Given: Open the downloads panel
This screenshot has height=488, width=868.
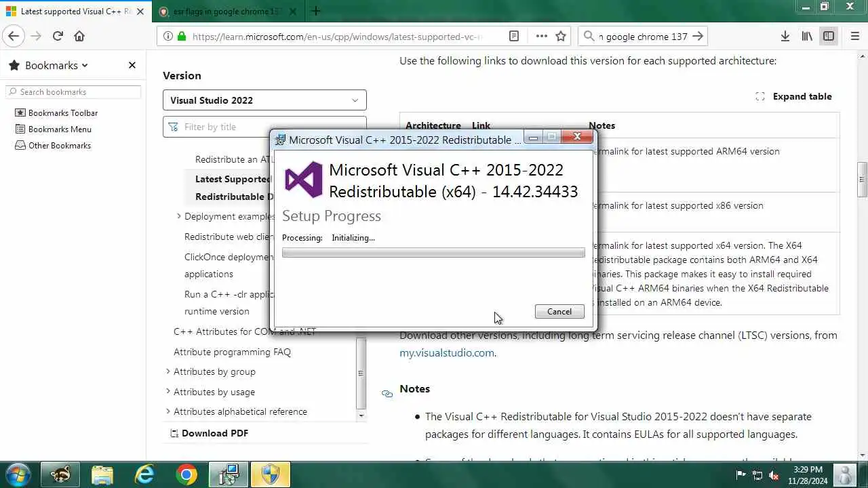Looking at the screenshot, I should [785, 37].
